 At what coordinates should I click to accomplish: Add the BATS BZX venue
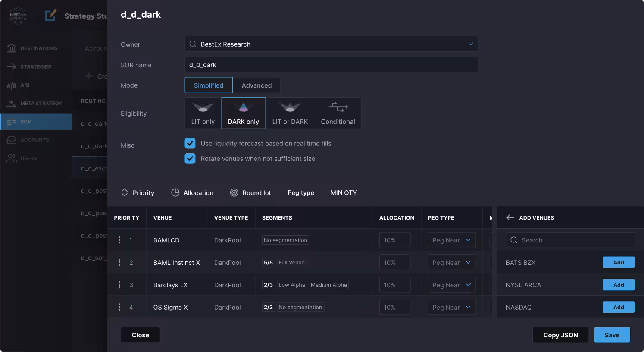[x=619, y=262]
